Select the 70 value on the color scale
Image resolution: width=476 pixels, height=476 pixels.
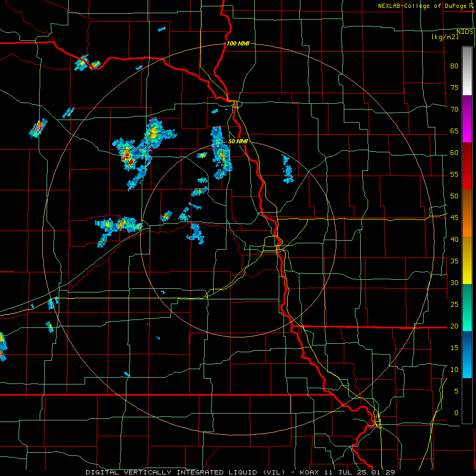coord(454,109)
